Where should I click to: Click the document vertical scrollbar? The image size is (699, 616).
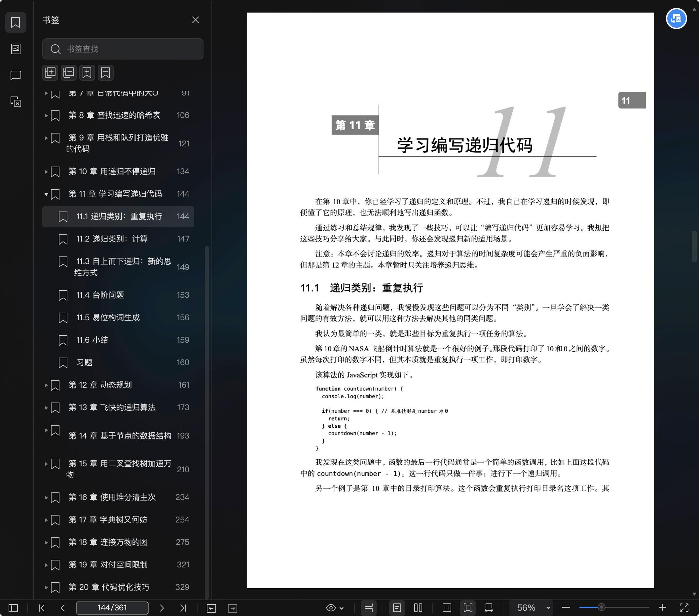694,247
